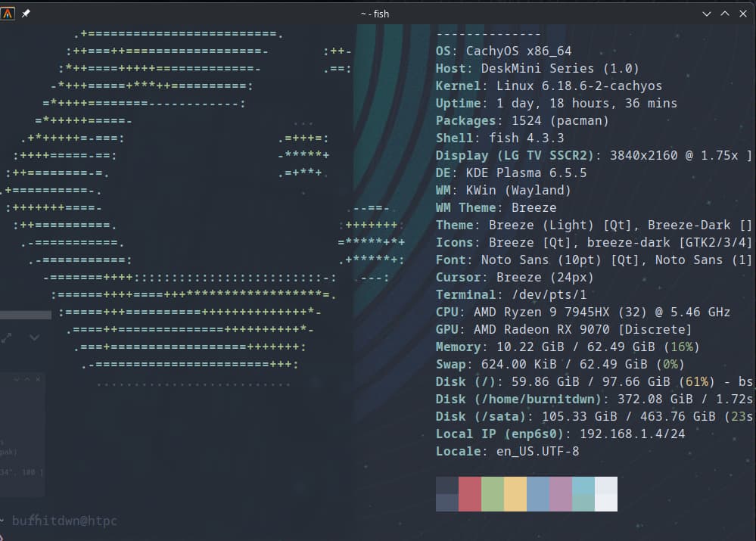Click the terminal application icon in title bar
Screen dimensions: 756x541
[x=8, y=14]
